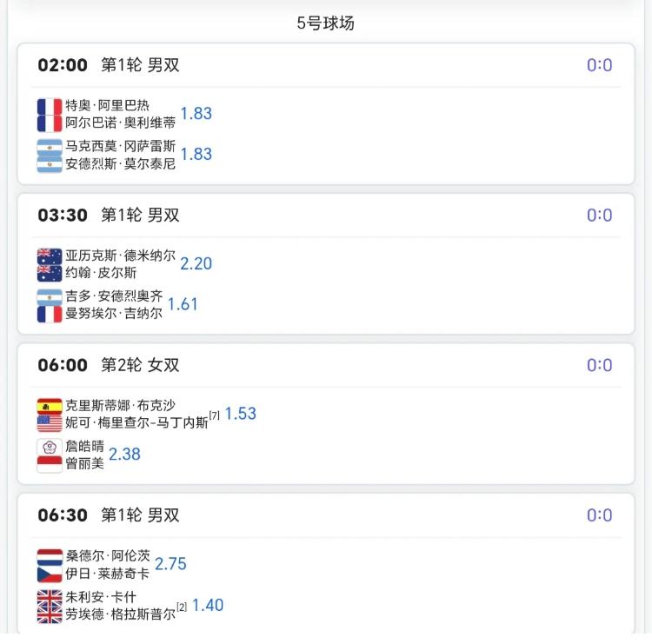Open the 0:0 score of the 02:00 match
This screenshot has width=652, height=644.
(599, 65)
